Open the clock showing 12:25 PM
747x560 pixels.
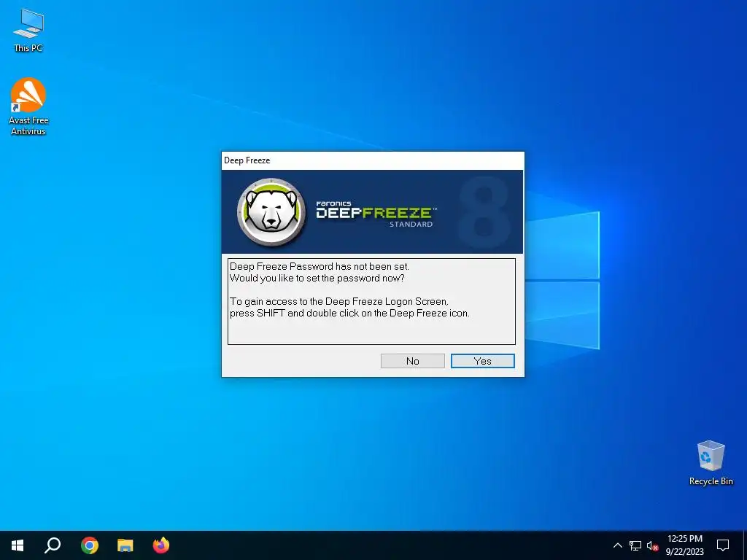coord(684,545)
